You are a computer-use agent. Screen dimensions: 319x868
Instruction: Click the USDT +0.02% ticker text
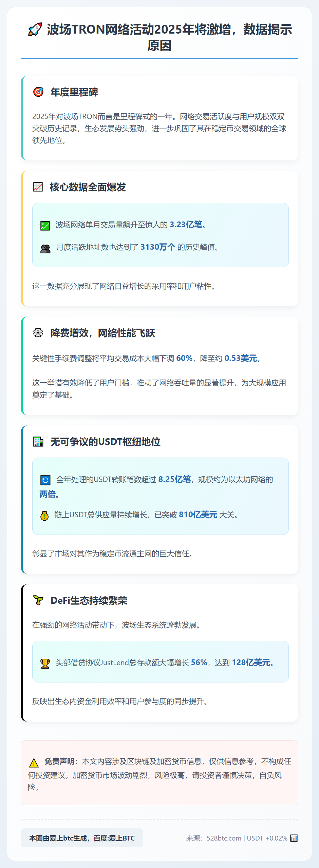tap(267, 838)
